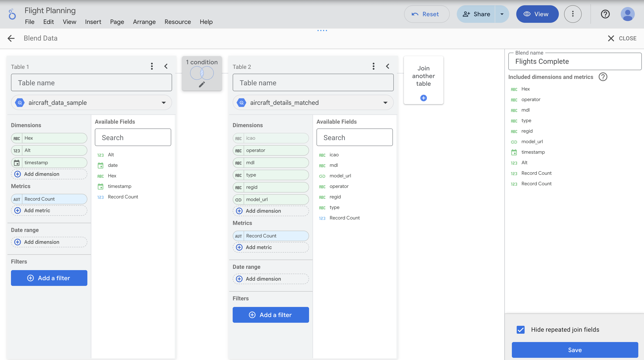Viewport: 644px width, 360px height.
Task: Select date in Table 1 available fields
Action: (x=113, y=165)
